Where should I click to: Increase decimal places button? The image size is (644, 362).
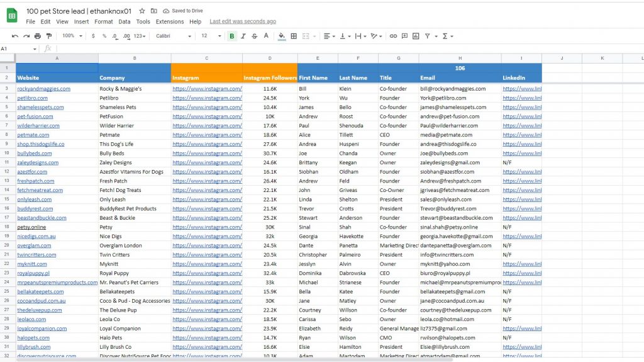click(x=126, y=37)
